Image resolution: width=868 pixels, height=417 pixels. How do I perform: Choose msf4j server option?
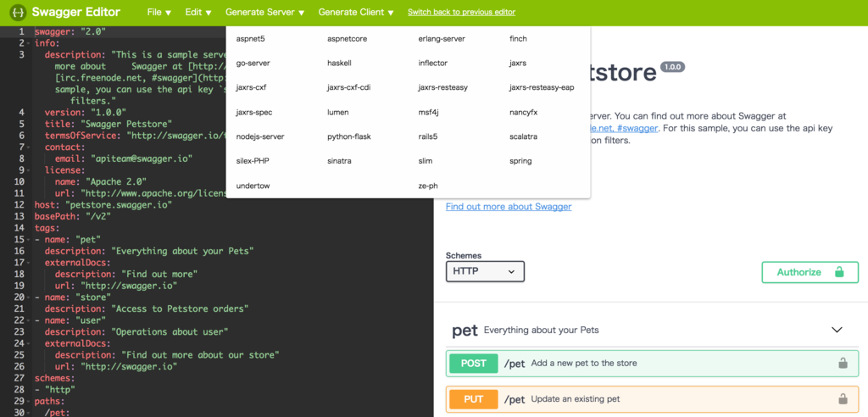(x=428, y=112)
